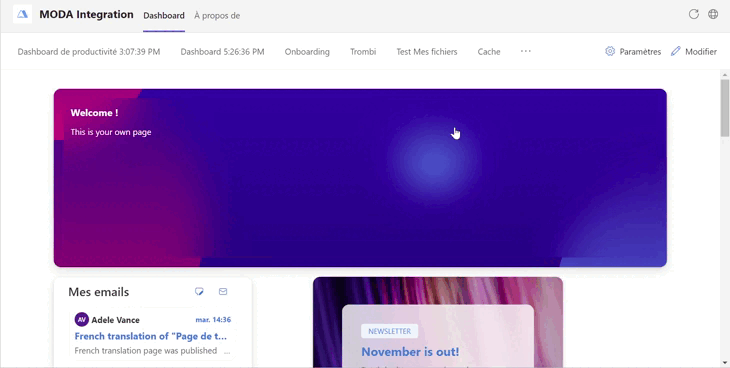The image size is (730, 368).
Task: Click the NEWSLETTER tag
Action: (x=390, y=331)
